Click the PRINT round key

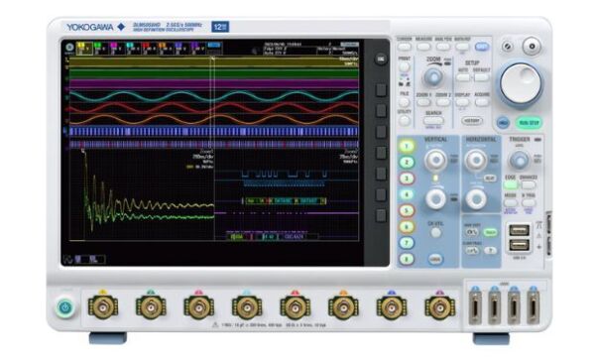(405, 67)
